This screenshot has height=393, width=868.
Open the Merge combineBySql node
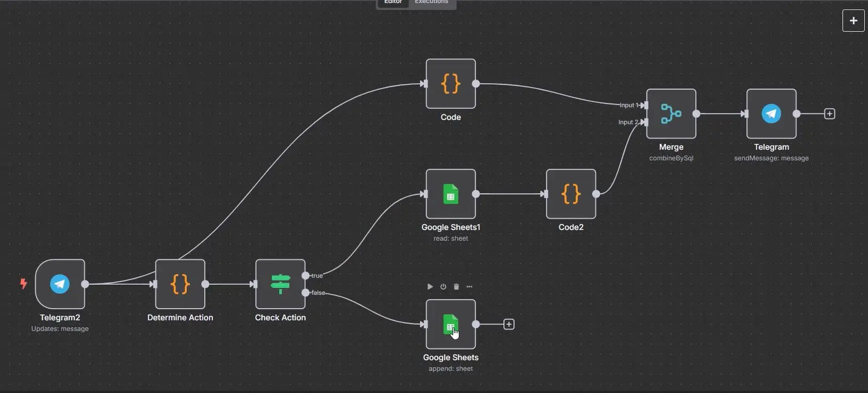[671, 113]
